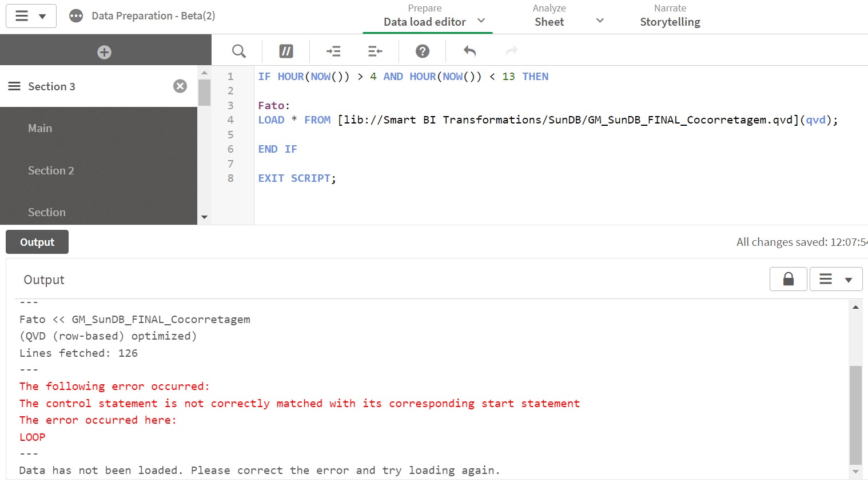Toggle comment on selected code
The height and width of the screenshot is (486, 868).
point(286,51)
